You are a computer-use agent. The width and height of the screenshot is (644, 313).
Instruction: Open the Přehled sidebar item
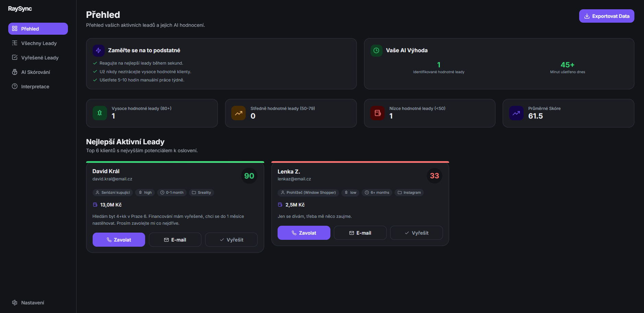point(38,29)
